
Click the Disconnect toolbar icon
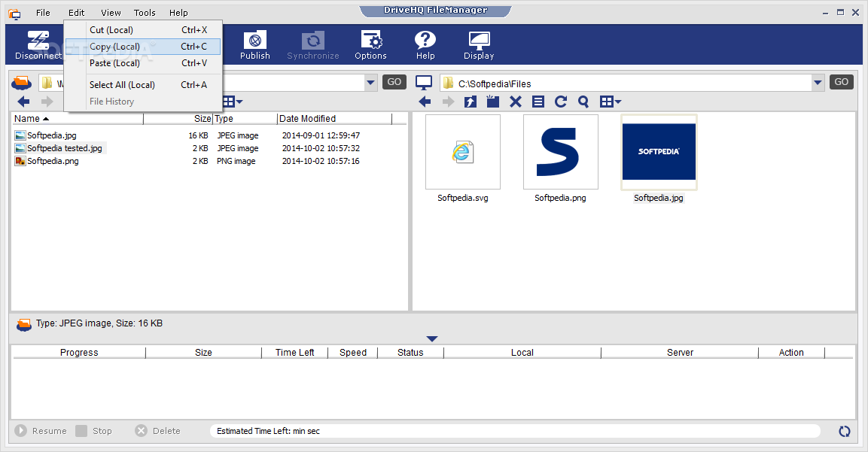pos(38,45)
